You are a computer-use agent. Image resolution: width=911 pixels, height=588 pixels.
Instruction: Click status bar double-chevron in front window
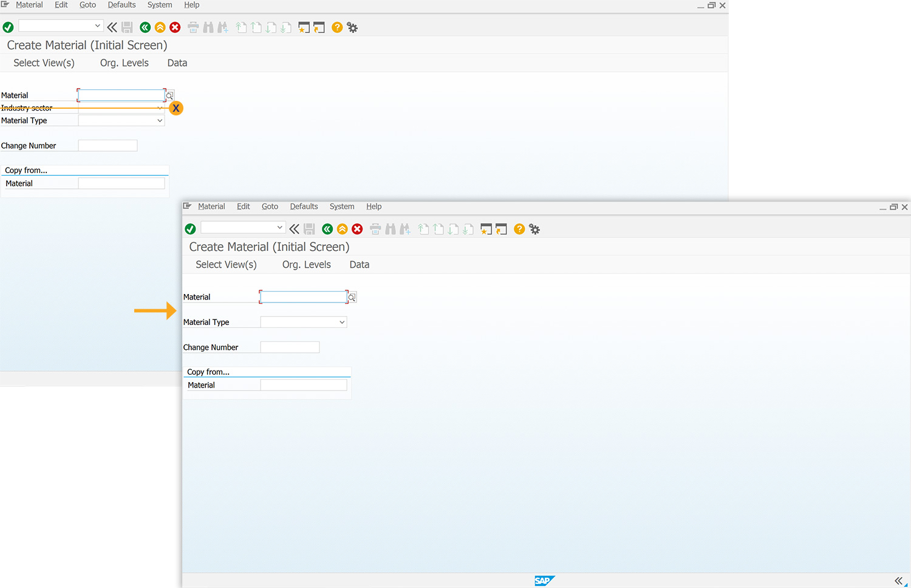pos(898,581)
